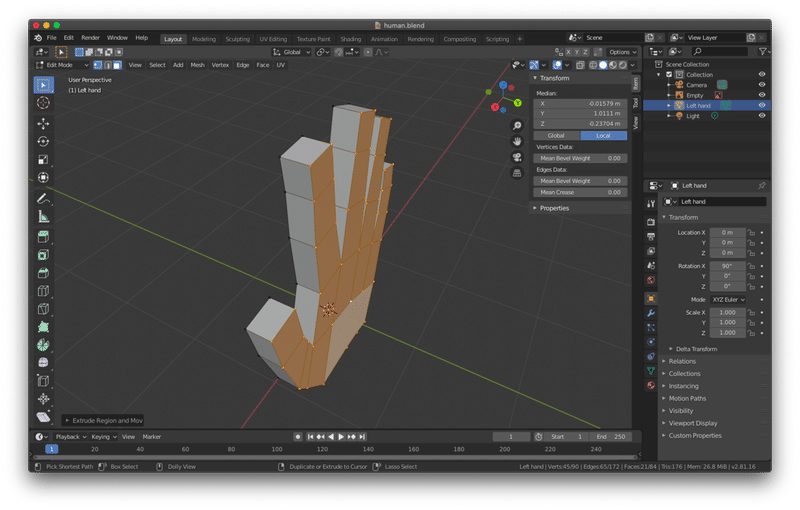Toggle visibility of Light in outliner
The width and height of the screenshot is (800, 510).
(762, 115)
